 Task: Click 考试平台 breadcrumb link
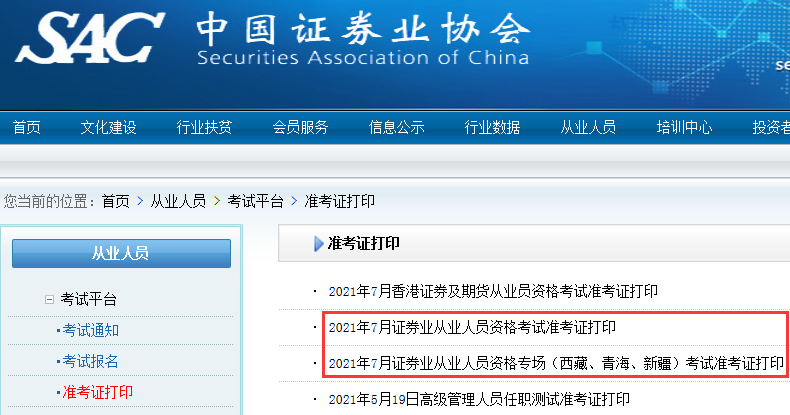pyautogui.click(x=255, y=201)
